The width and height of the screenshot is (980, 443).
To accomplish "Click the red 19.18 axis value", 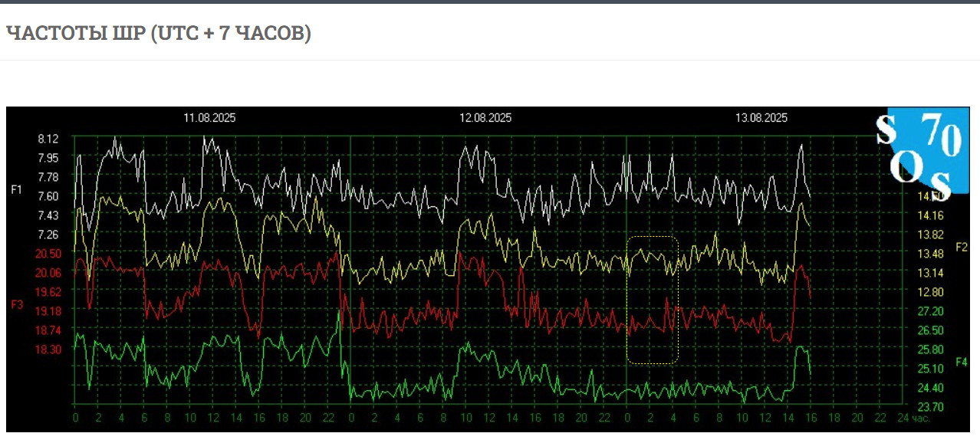I will pyautogui.click(x=48, y=310).
